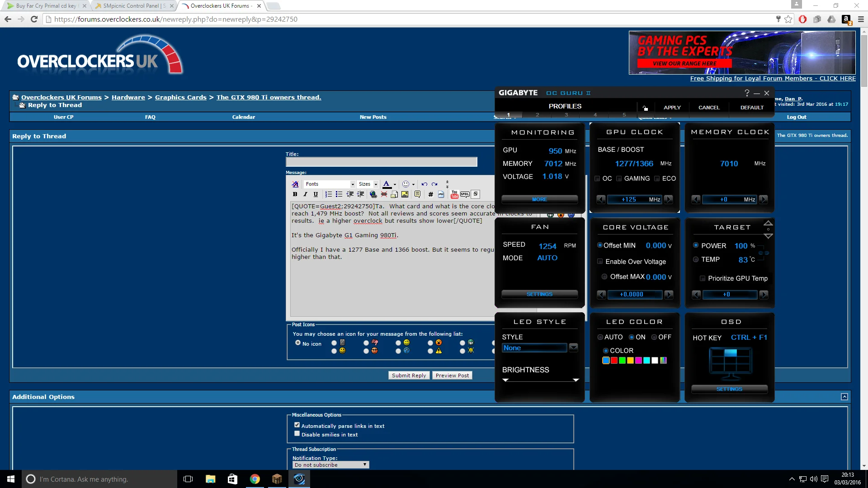Apply italic formatting in the reply editor

305,194
